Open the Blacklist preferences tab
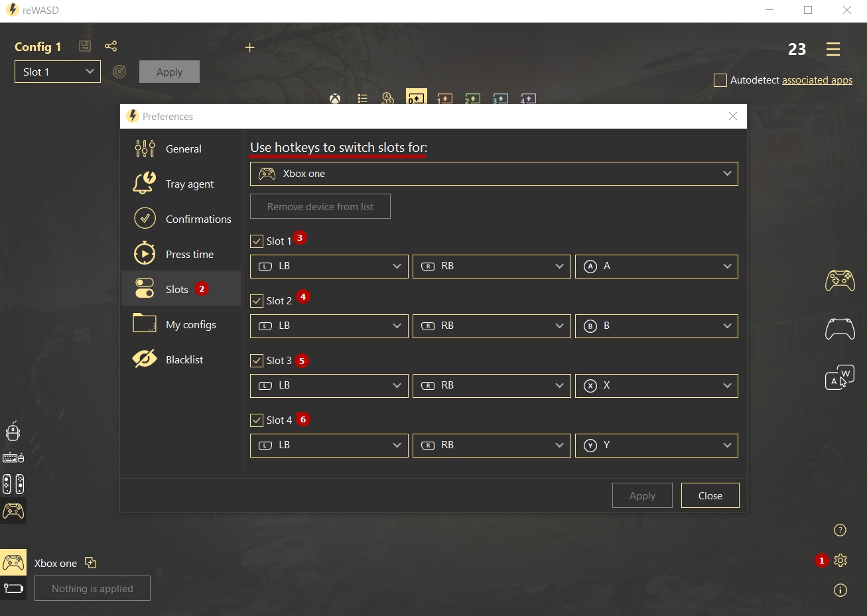 (184, 359)
